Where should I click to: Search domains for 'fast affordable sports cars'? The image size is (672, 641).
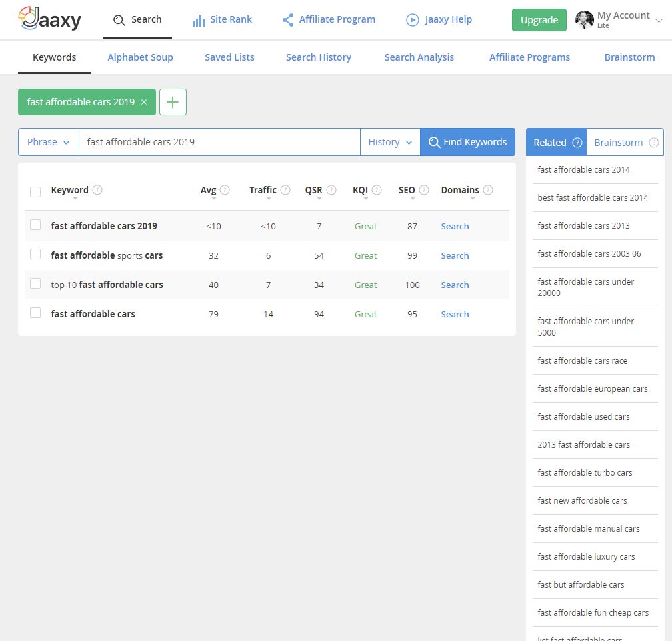[x=455, y=255]
